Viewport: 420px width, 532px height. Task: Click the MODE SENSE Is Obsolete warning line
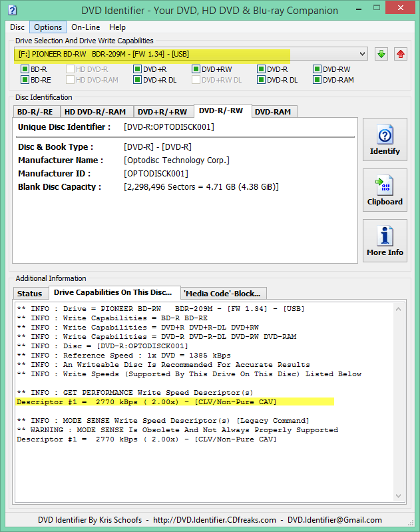[x=178, y=430]
